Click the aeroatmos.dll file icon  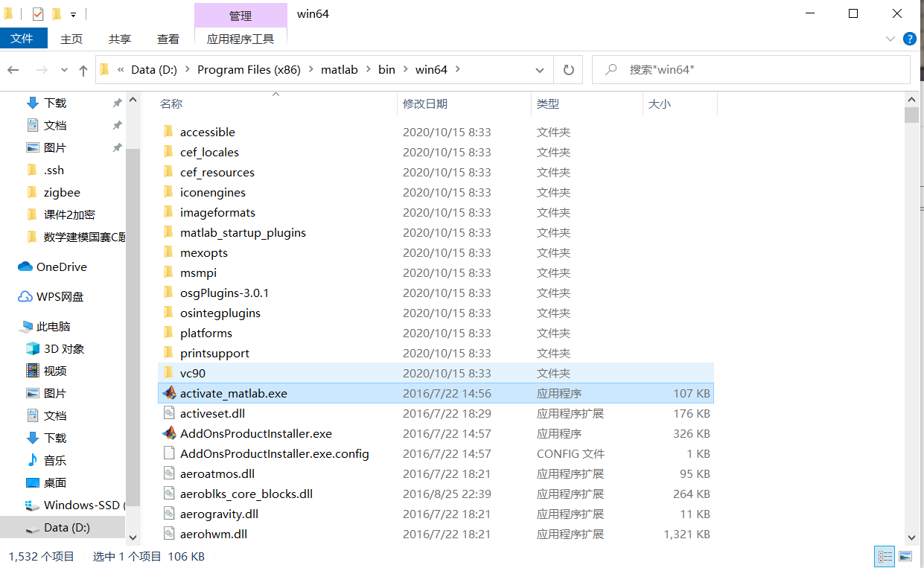coord(169,473)
